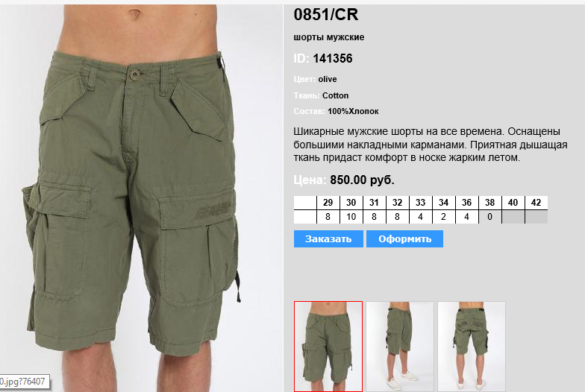Select size 38 header cell
This screenshot has width=585, height=392.
[489, 203]
